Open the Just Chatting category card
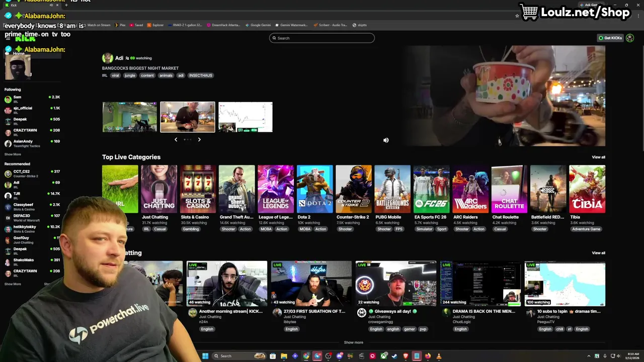The height and width of the screenshot is (362, 644). coord(159,189)
